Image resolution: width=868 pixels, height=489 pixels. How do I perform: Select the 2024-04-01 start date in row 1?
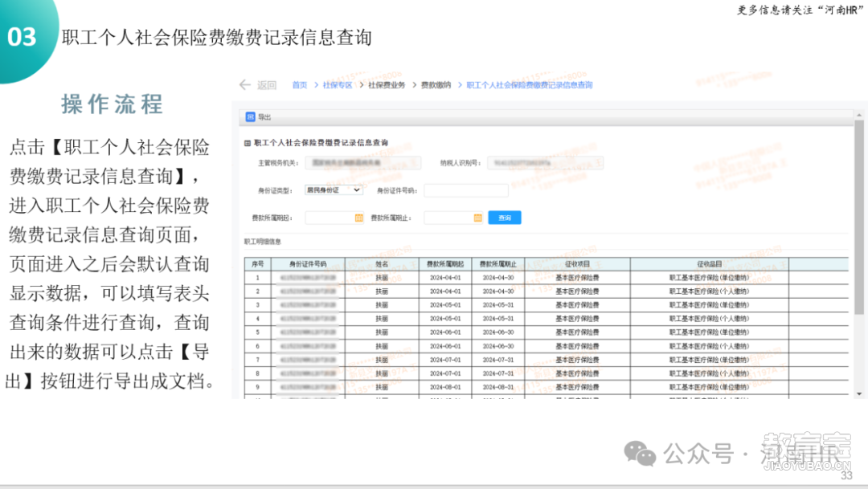click(445, 278)
